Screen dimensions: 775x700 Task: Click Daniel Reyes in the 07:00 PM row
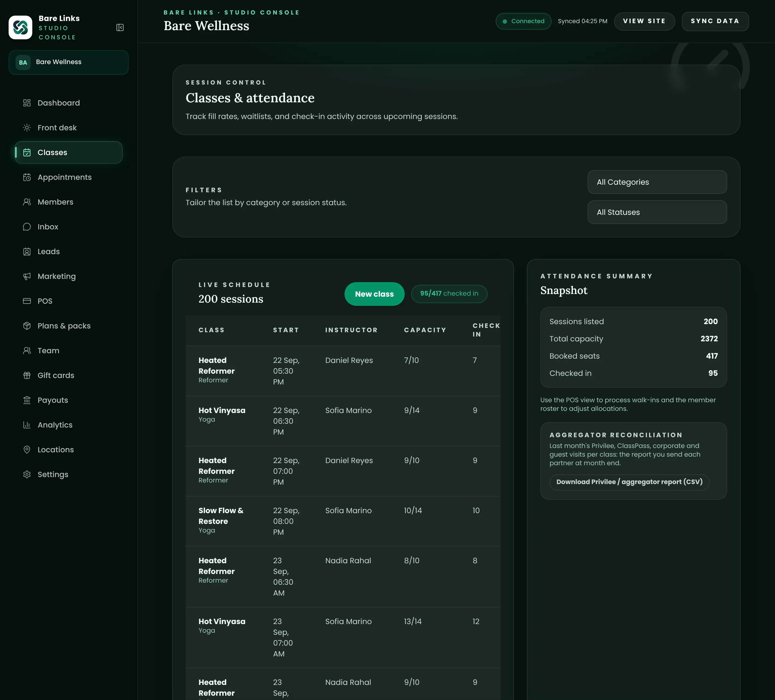(349, 460)
